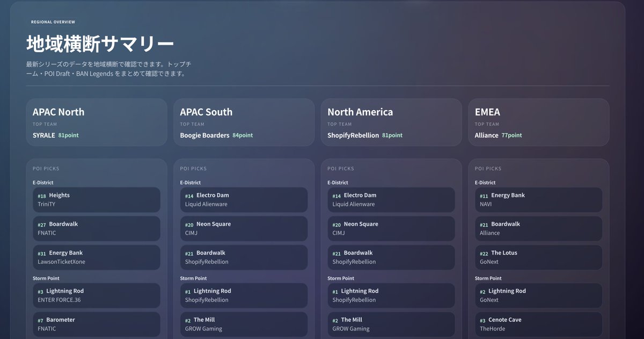Open the #27 Boardwalk FNATIC pick card
Screen dimensions: 644x339
point(97,228)
